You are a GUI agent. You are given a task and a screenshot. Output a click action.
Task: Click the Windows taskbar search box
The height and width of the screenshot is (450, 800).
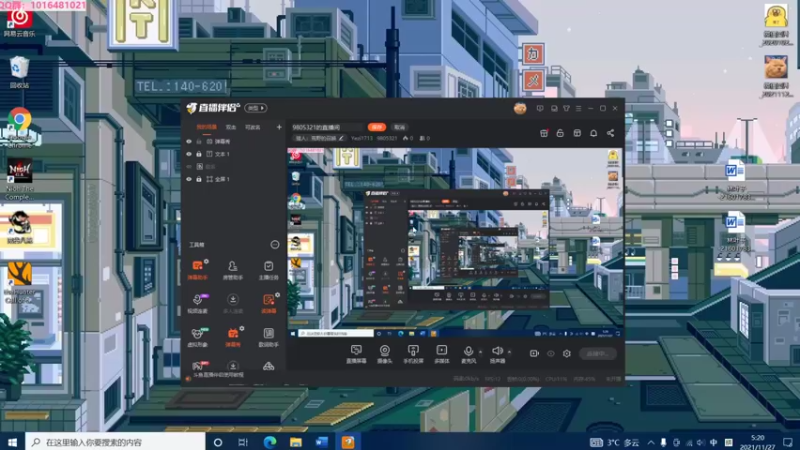pos(115,442)
